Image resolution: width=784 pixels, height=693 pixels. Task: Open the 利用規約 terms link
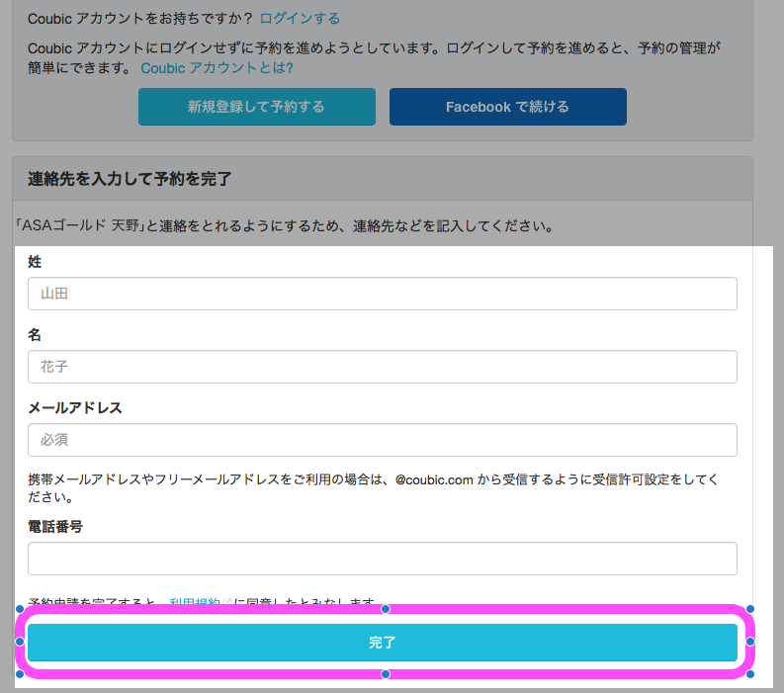195,602
